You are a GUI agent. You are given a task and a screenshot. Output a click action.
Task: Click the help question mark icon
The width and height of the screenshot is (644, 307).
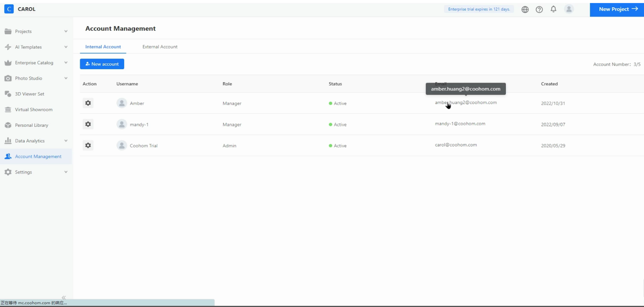(539, 9)
